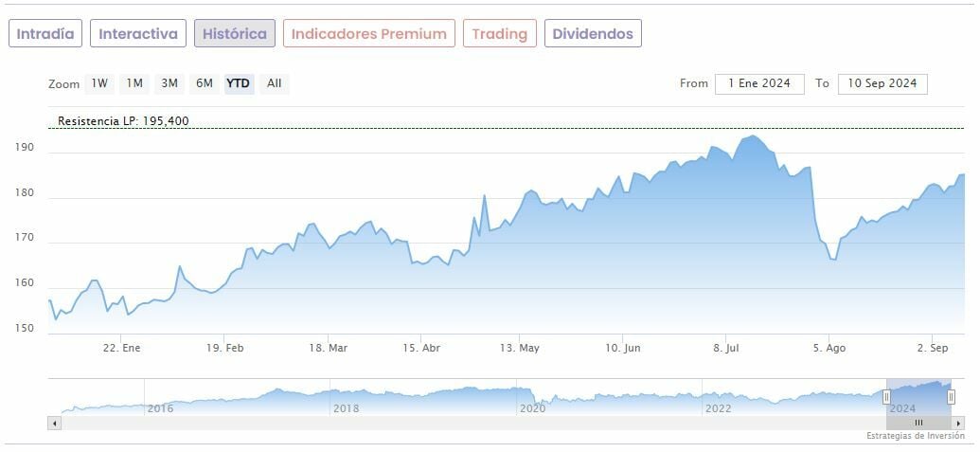Viewport: 980px width, 452px height.
Task: Switch to the Intradía tab
Action: pos(45,34)
